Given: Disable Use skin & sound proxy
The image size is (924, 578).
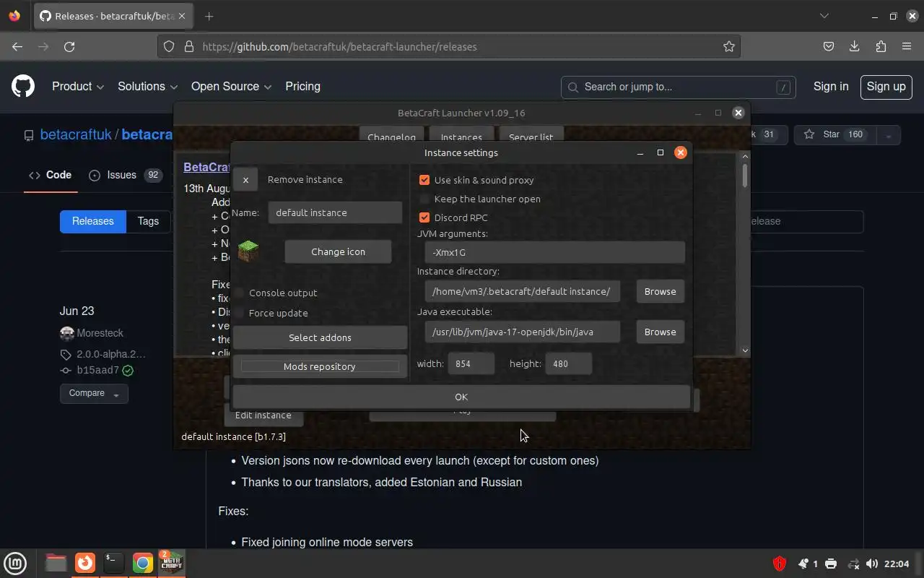Looking at the screenshot, I should click(x=424, y=180).
